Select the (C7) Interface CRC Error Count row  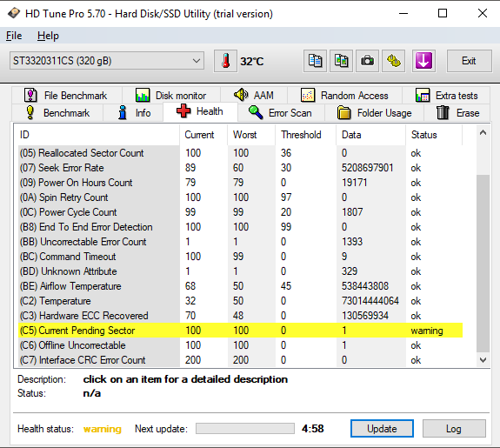241,360
